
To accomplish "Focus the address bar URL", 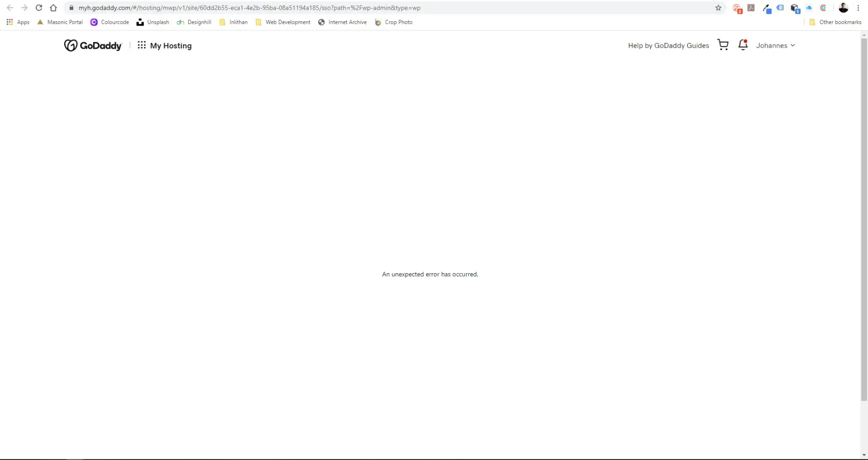I will pyautogui.click(x=249, y=8).
